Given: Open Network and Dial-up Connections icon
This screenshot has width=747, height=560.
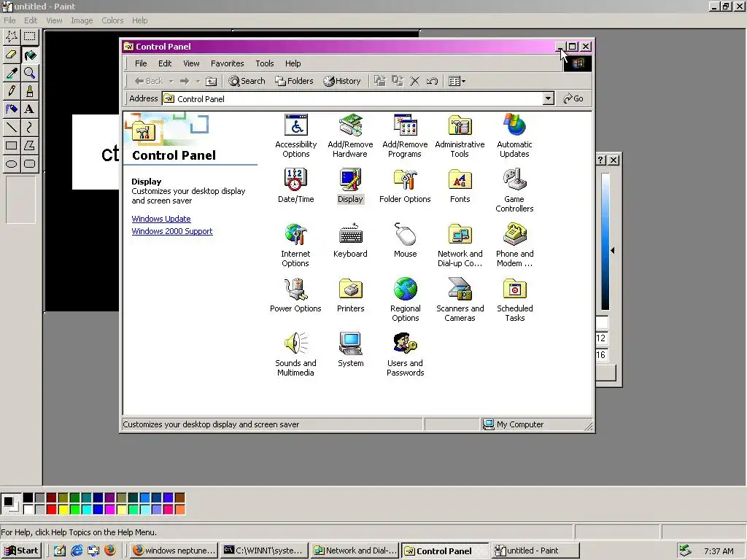Looking at the screenshot, I should (x=460, y=245).
